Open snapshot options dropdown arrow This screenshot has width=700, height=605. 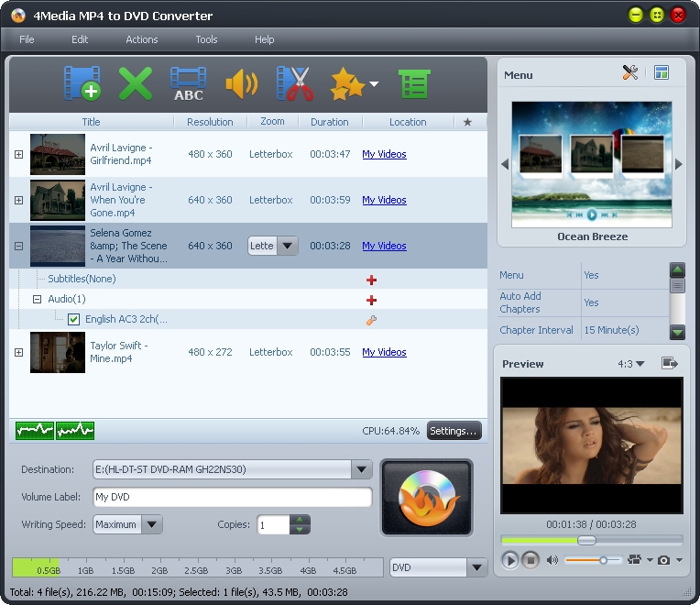(680, 560)
